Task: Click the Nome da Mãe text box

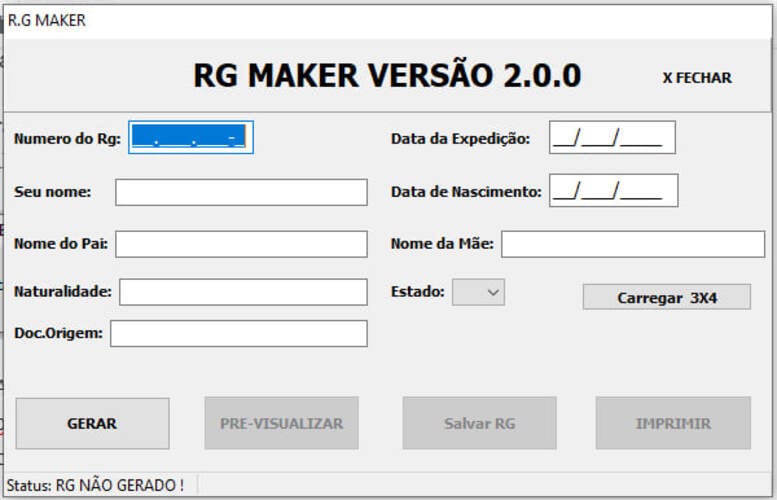Action: click(633, 244)
